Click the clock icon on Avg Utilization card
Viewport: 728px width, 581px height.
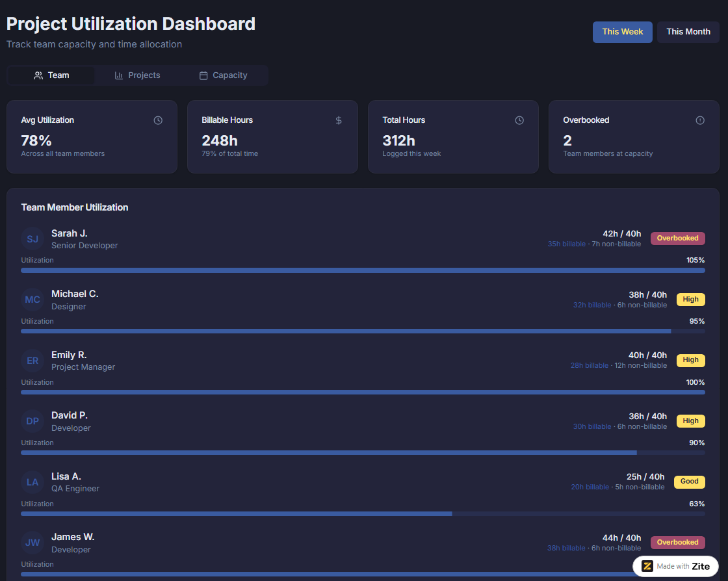pos(158,120)
